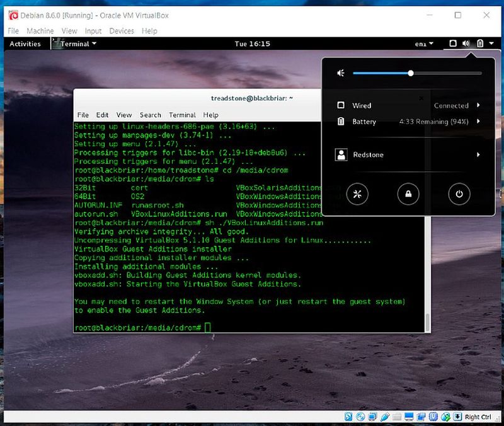Click the Redstone user avatar icon
Viewport: 504px width, 426px height.
coord(341,154)
